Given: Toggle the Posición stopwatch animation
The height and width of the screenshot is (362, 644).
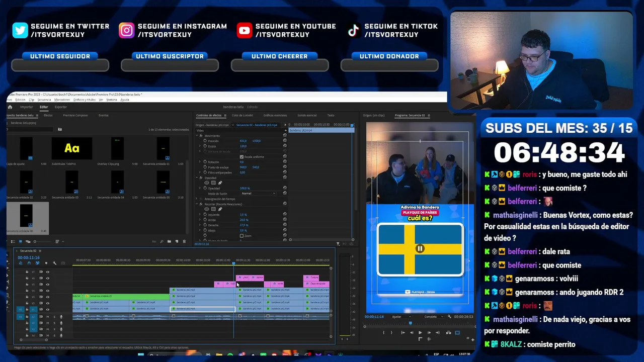Looking at the screenshot, I should (x=205, y=141).
